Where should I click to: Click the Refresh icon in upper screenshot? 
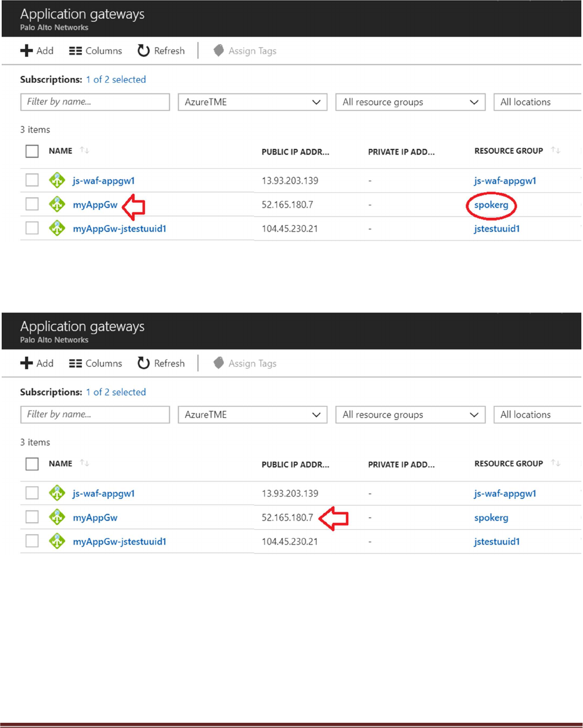coord(144,51)
